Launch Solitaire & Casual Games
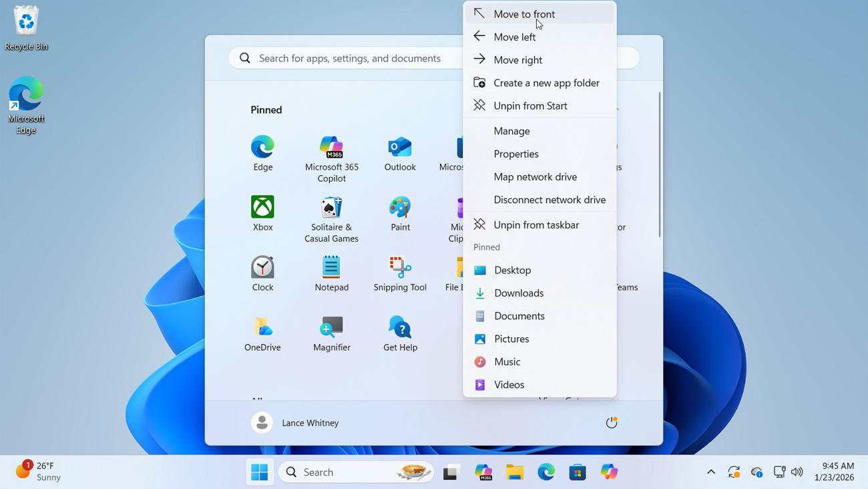This screenshot has width=868, height=489. pos(331,208)
